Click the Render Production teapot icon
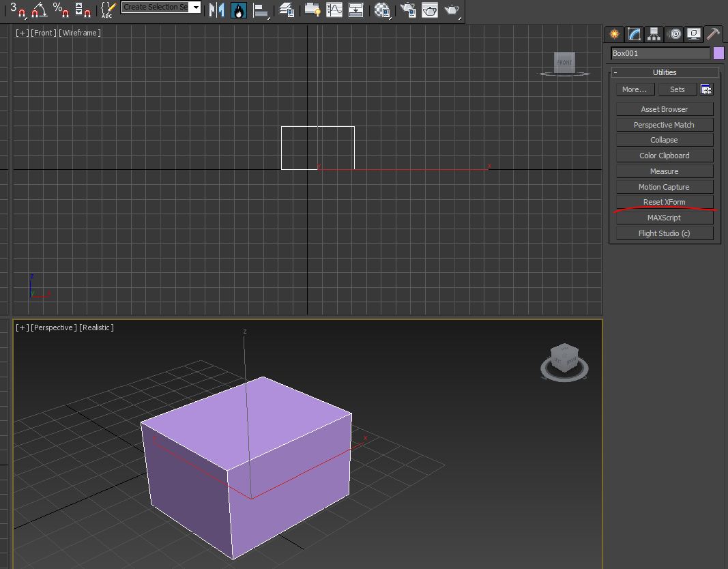 (452, 10)
